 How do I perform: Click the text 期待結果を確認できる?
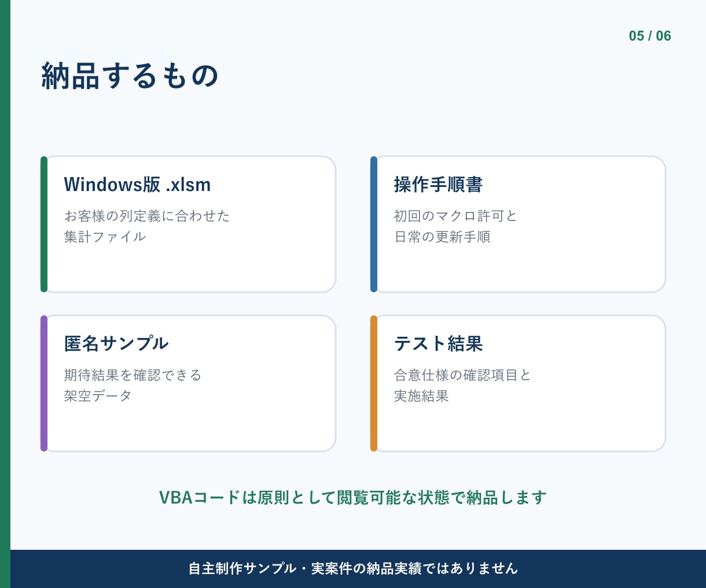[133, 375]
